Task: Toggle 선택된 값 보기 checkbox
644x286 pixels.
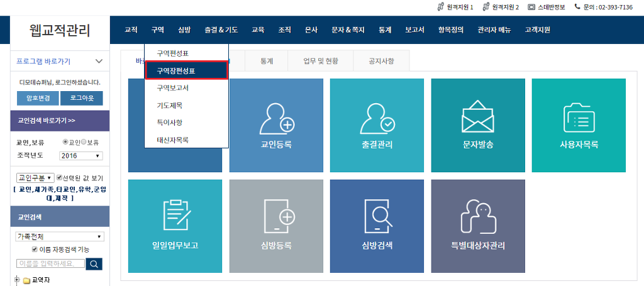Action: [58, 178]
